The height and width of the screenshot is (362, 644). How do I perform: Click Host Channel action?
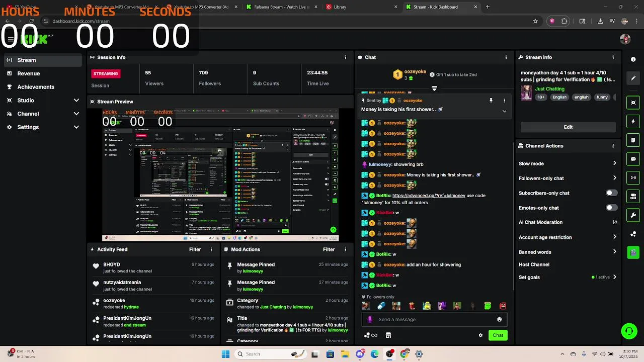click(x=534, y=264)
